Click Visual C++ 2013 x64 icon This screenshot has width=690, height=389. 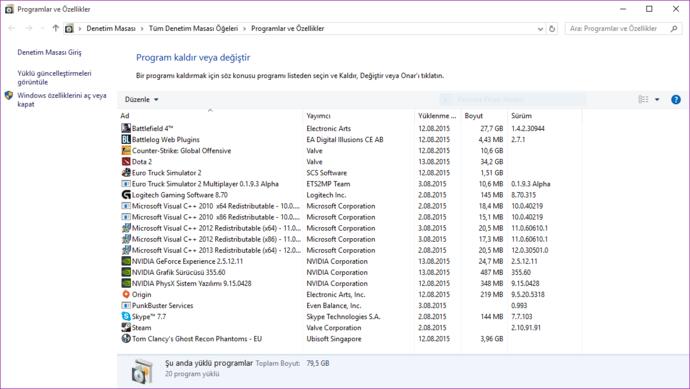point(126,250)
